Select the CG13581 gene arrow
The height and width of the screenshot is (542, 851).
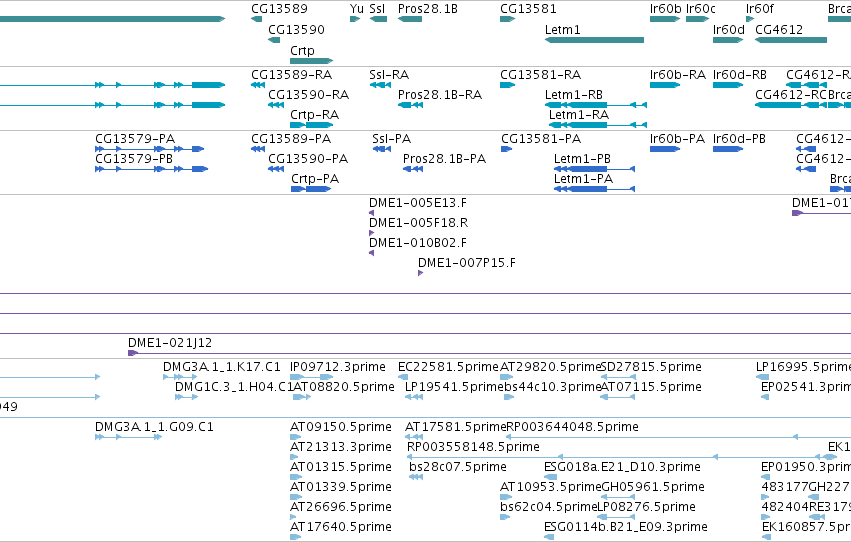tap(507, 19)
